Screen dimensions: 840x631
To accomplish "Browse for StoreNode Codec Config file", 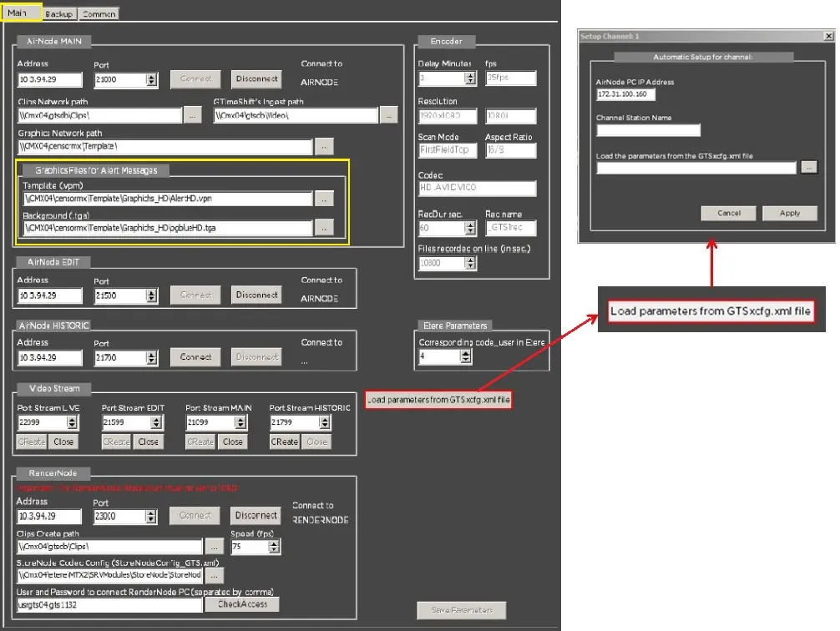I will click(215, 576).
